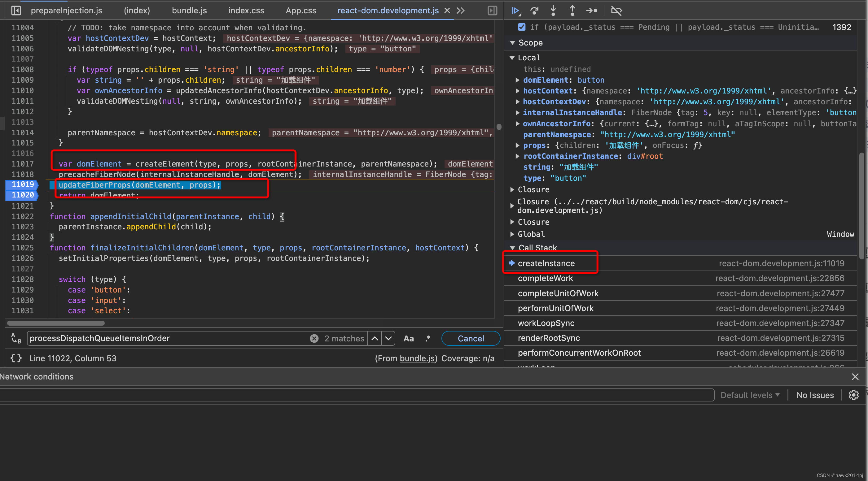Toggle match case Aa option
The image size is (868, 481).
click(408, 338)
